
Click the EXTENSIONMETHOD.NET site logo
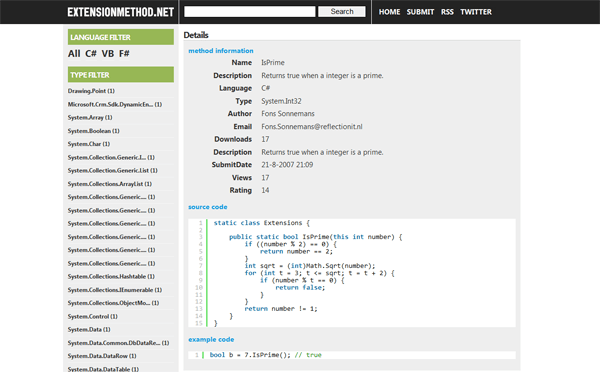point(121,12)
